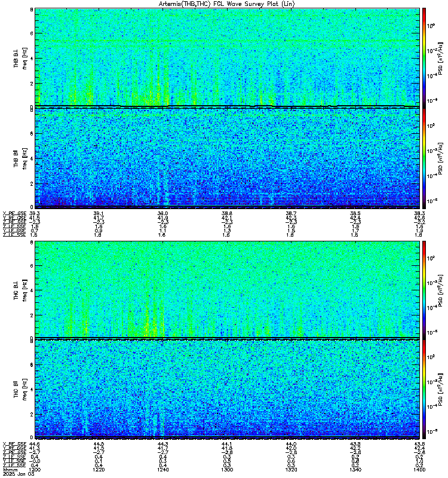Click the '1320' time tick label
The height and width of the screenshot is (478, 448).
click(x=291, y=470)
